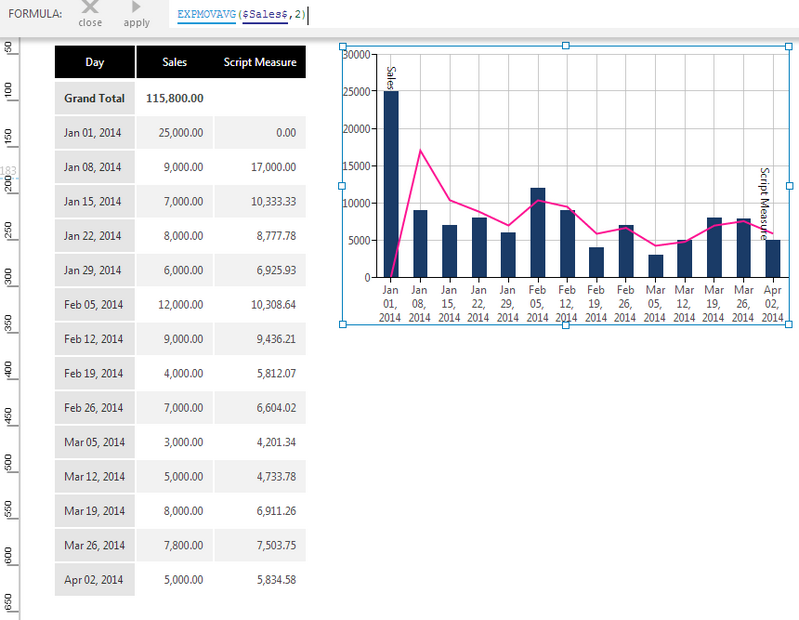Click the pink line peak at Jan 08
This screenshot has width=799, height=620.
(x=420, y=150)
